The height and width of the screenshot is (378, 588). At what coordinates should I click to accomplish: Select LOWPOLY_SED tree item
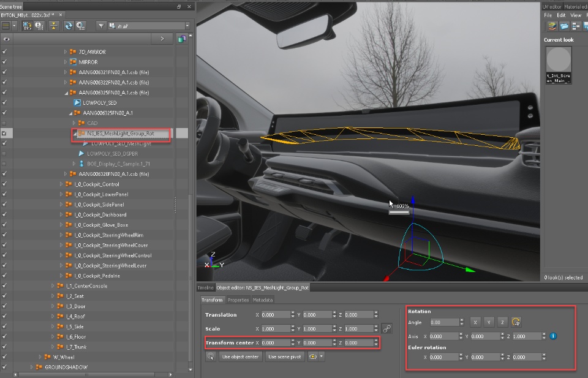100,103
